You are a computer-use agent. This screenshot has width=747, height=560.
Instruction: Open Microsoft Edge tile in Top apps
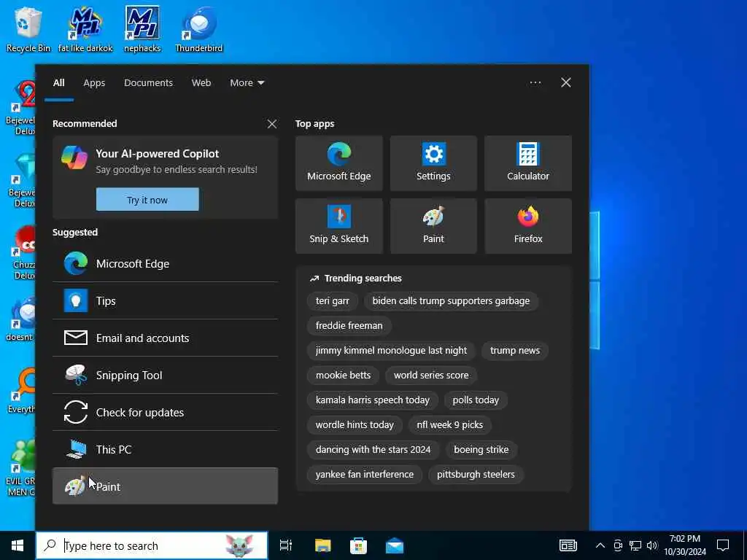[338, 163]
